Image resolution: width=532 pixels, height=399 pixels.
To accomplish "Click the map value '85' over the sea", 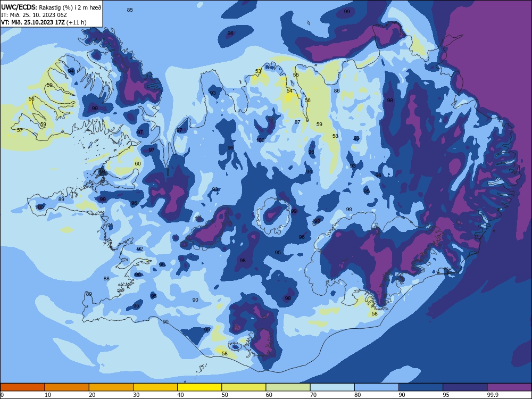I will point(130,10).
